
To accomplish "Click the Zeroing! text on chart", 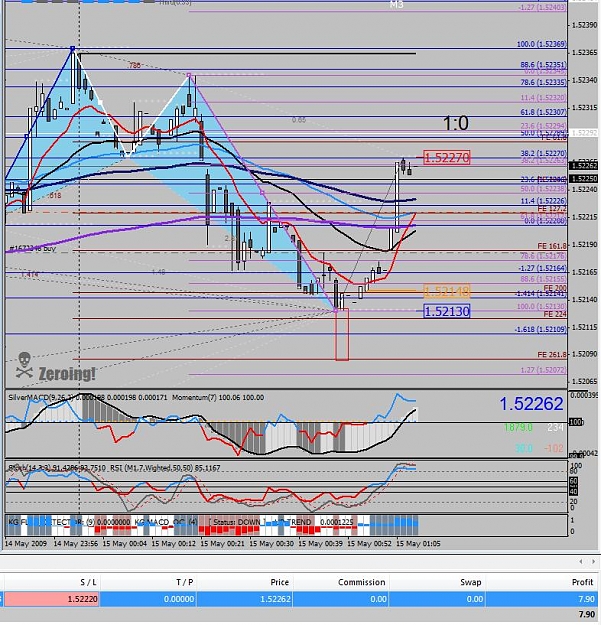I will pos(67,374).
